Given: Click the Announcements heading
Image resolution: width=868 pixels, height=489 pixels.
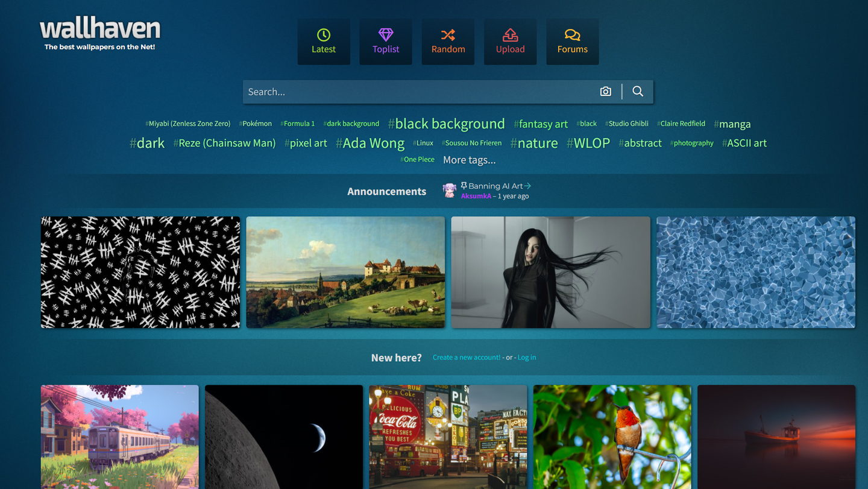Looking at the screenshot, I should [x=387, y=191].
